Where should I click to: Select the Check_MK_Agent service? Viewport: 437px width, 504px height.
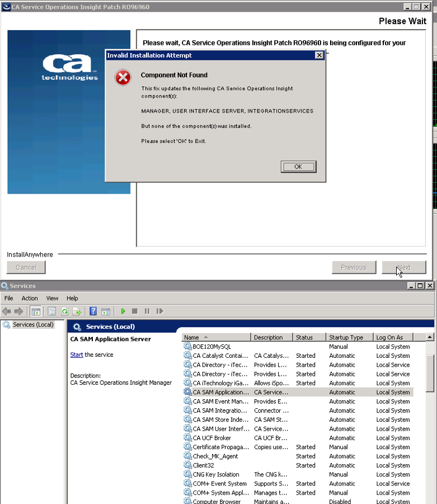298,456
